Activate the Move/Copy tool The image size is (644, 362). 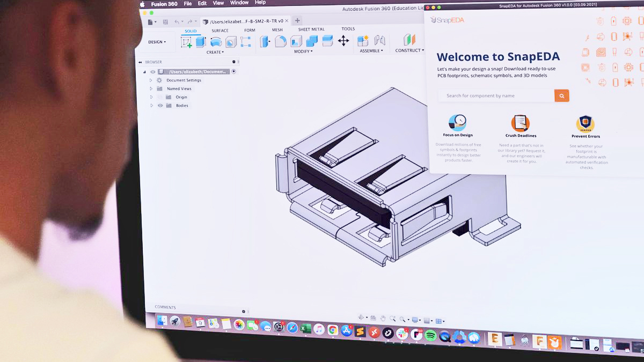tap(343, 41)
